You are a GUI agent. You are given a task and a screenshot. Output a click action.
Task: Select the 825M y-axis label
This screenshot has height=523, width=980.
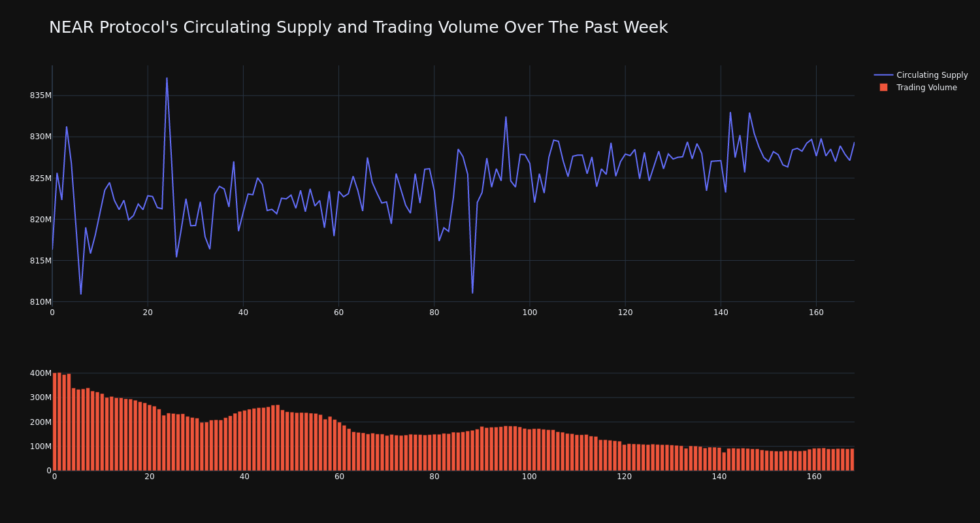coord(41,178)
